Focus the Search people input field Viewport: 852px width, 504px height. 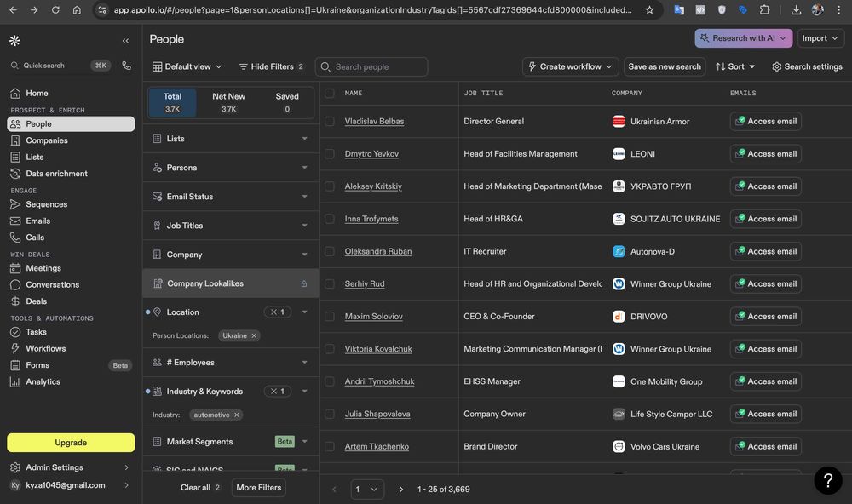pyautogui.click(x=371, y=66)
